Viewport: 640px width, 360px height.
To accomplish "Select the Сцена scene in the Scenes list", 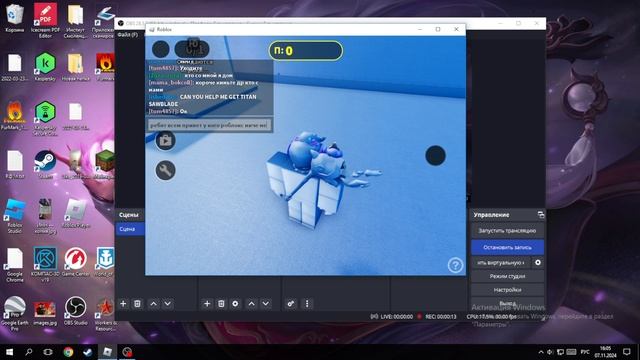I will 130,229.
